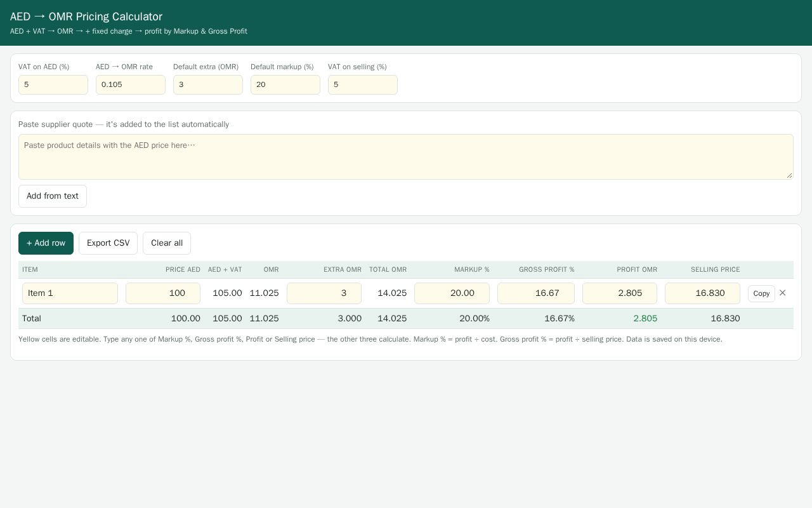This screenshot has width=812, height=508.
Task: Click Item 1 Total OMR value 14.025
Action: (x=392, y=293)
